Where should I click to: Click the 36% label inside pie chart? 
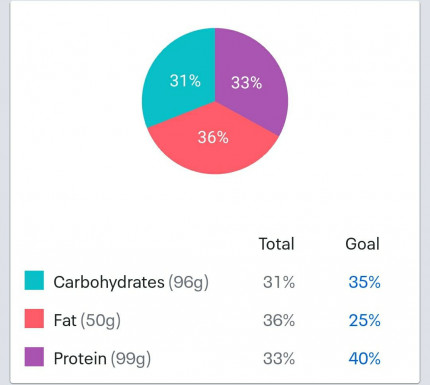coord(213,137)
